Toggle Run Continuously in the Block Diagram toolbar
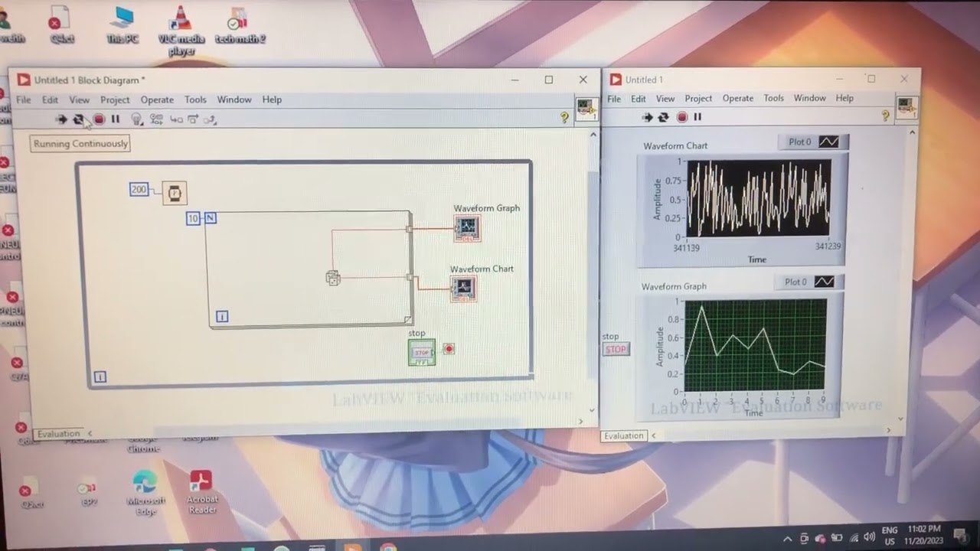This screenshot has width=980, height=551. [79, 119]
